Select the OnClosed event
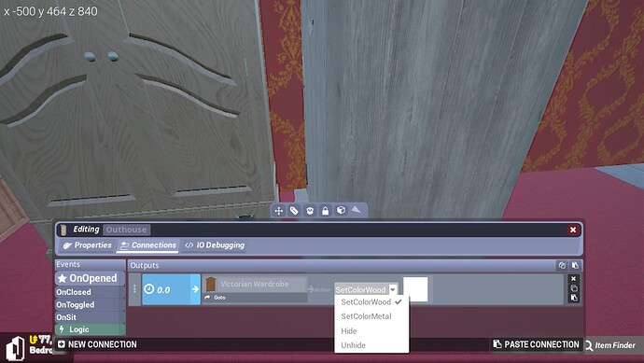 coord(90,292)
